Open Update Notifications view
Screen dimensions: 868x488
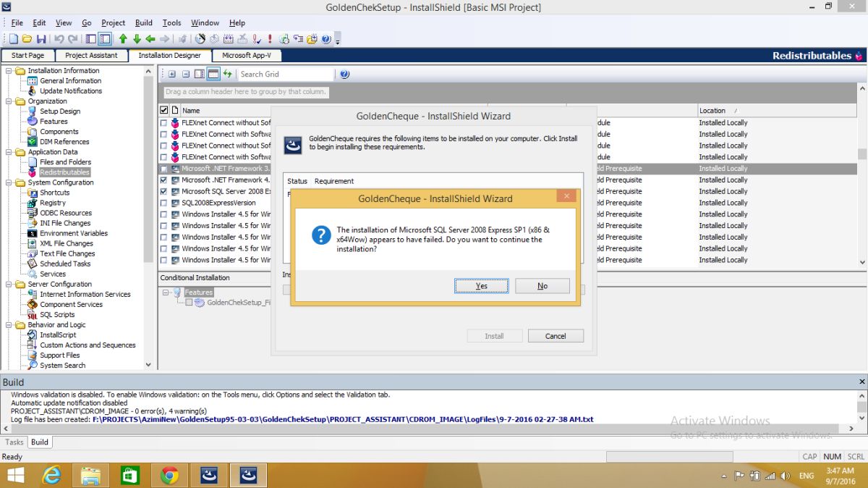coord(71,91)
